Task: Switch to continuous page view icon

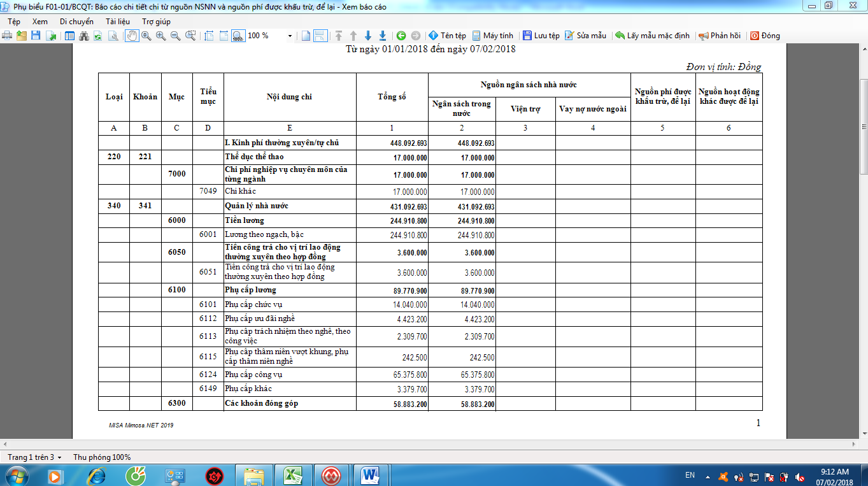Action: 320,36
